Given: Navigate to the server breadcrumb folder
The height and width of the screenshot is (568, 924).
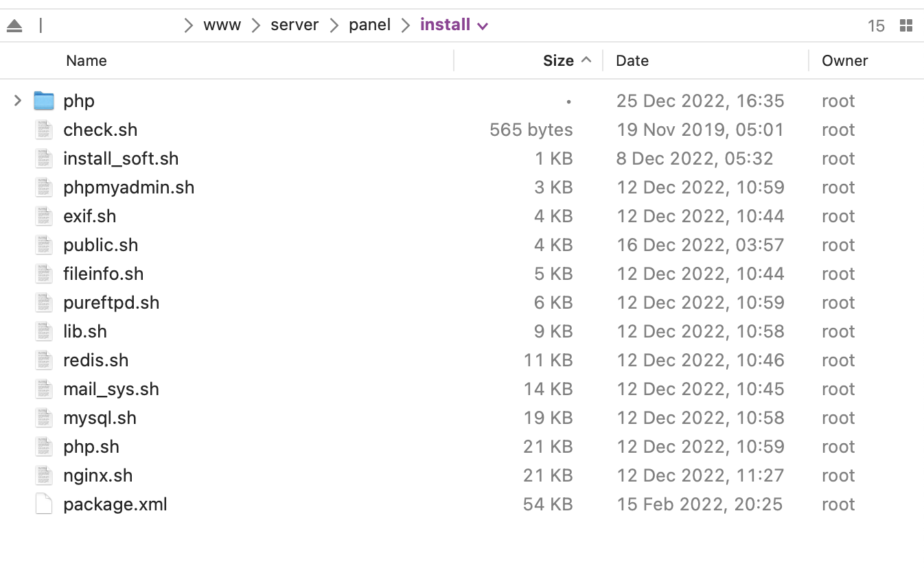Looking at the screenshot, I should (x=294, y=25).
